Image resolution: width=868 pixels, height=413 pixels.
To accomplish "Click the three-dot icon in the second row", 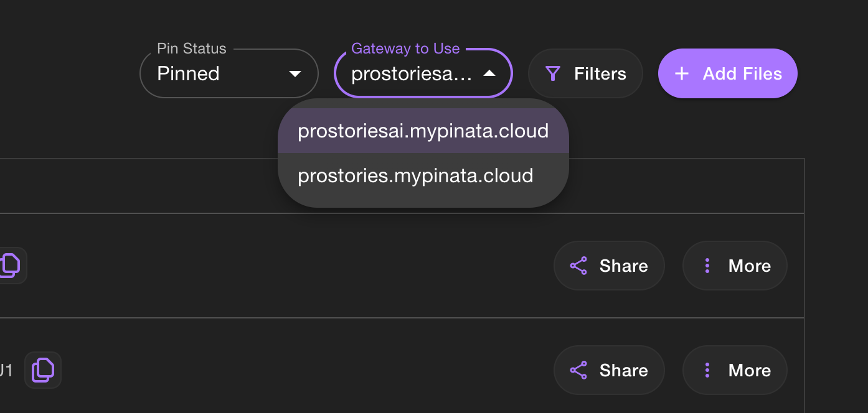I will pyautogui.click(x=707, y=370).
